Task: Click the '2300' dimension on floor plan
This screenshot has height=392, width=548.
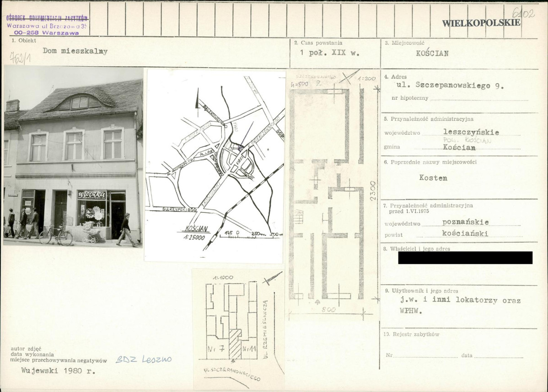Action: (x=373, y=191)
